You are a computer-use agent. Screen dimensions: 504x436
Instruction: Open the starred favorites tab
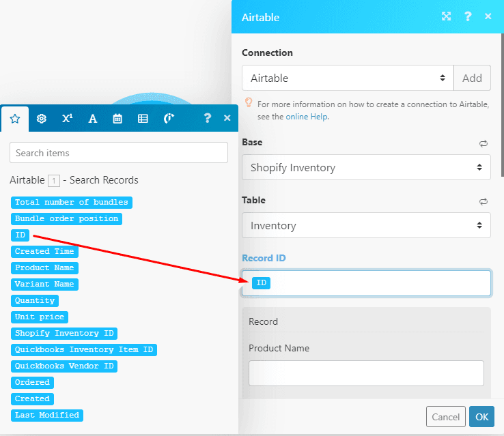[14, 119]
